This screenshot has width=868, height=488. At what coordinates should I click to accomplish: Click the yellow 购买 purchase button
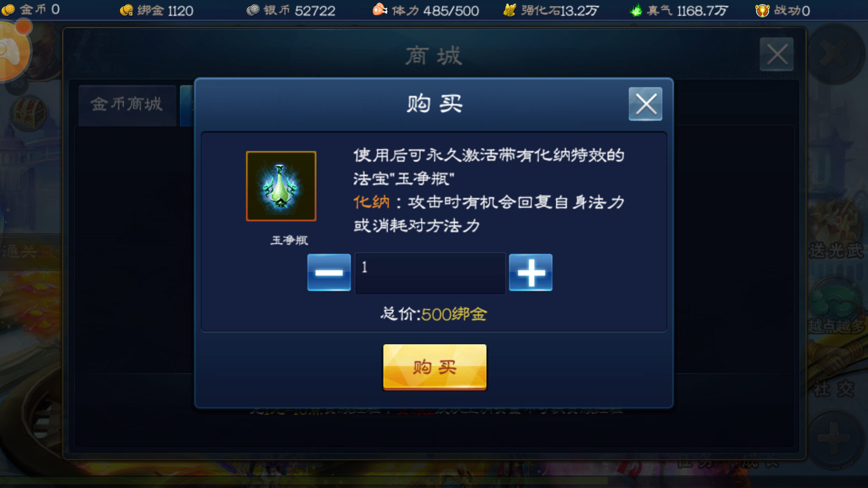click(x=434, y=366)
